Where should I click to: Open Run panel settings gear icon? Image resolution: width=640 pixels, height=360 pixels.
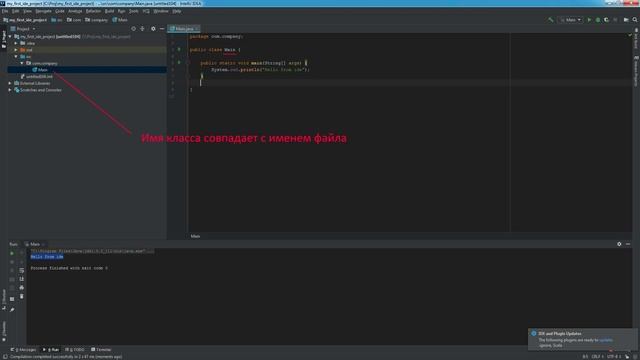(619, 244)
